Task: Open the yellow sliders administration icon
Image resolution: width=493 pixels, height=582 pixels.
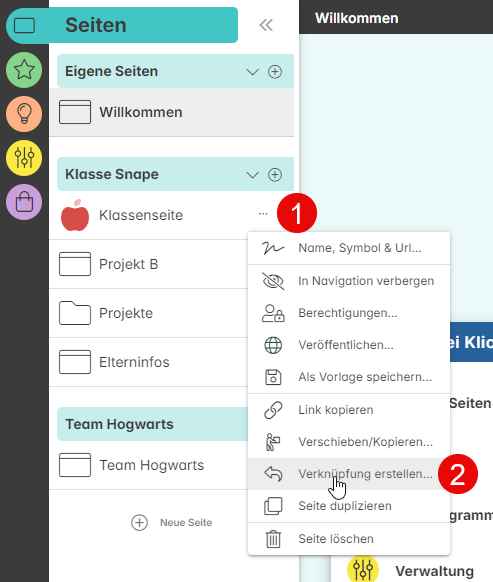Action: (24, 158)
